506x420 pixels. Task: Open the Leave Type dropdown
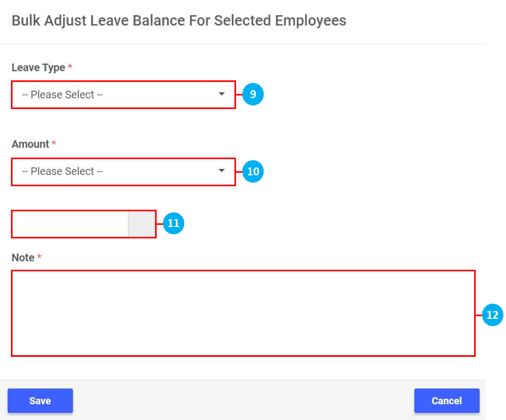115,94
